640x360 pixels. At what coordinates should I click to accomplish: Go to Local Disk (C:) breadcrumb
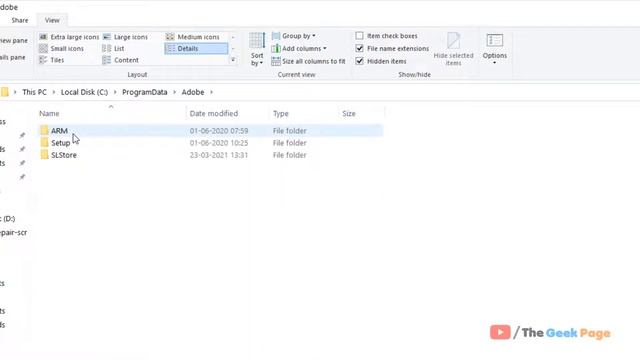(84, 92)
